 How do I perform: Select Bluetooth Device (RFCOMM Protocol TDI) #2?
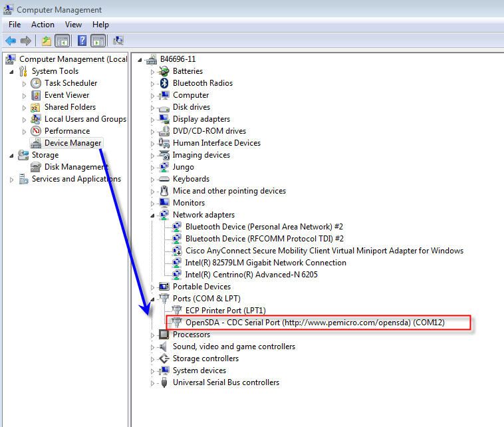coord(265,239)
